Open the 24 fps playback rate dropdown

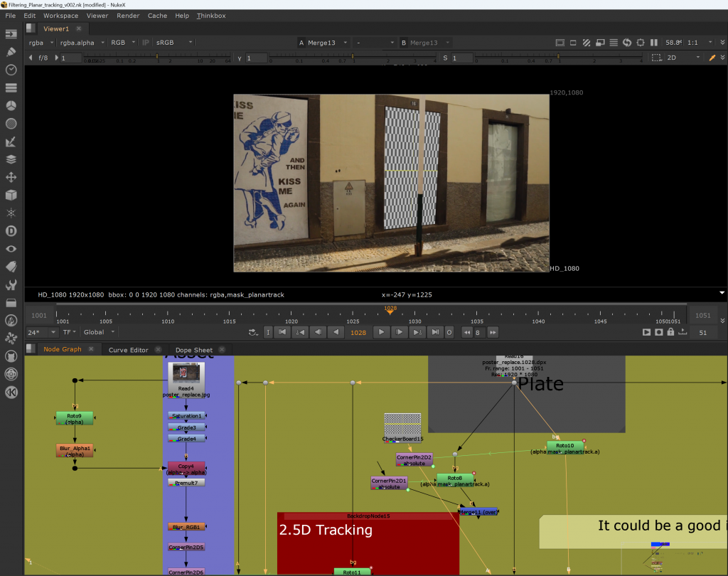(41, 332)
